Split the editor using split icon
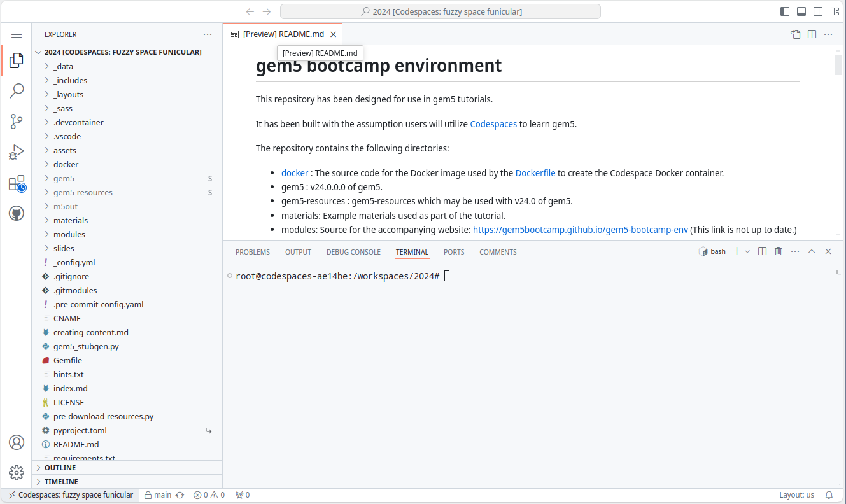 (812, 34)
